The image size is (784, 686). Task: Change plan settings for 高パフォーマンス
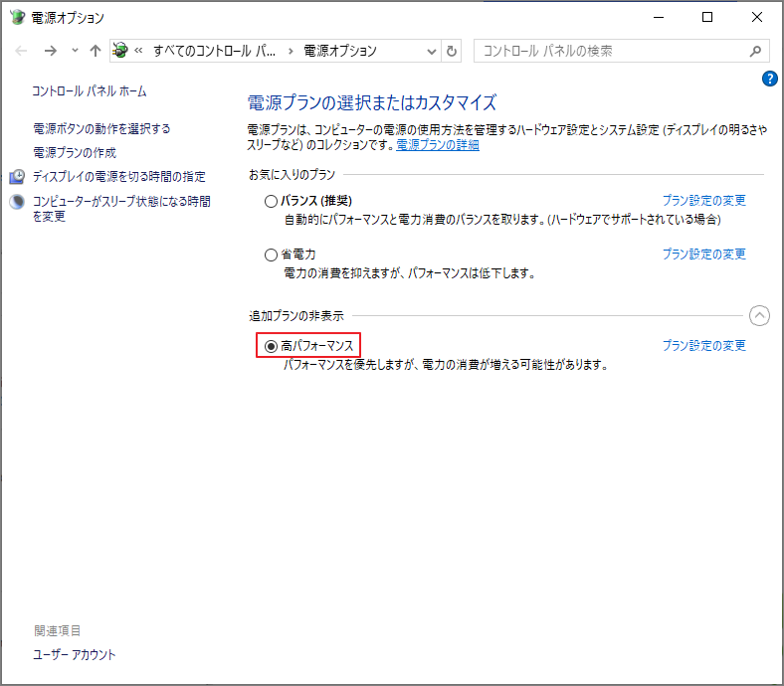704,345
